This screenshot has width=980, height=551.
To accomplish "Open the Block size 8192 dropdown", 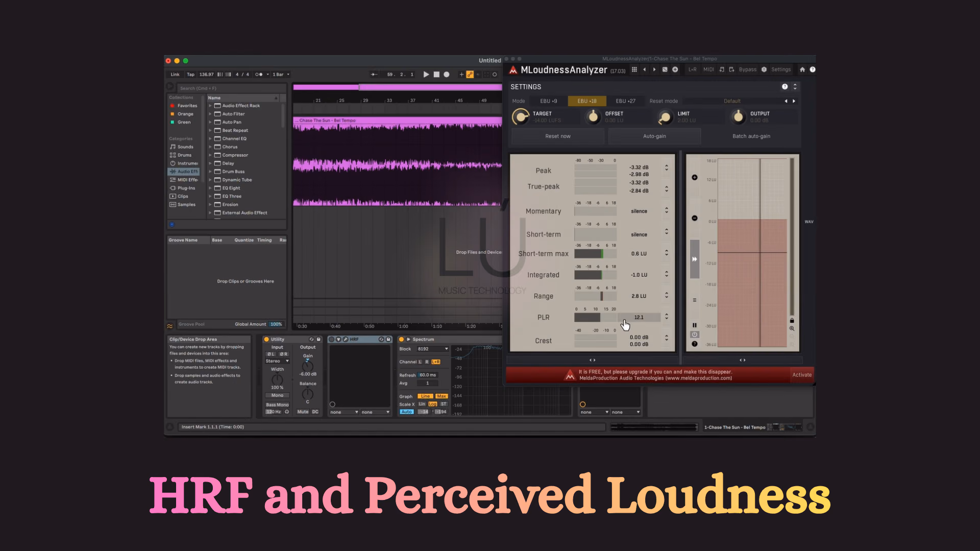I will coord(432,349).
